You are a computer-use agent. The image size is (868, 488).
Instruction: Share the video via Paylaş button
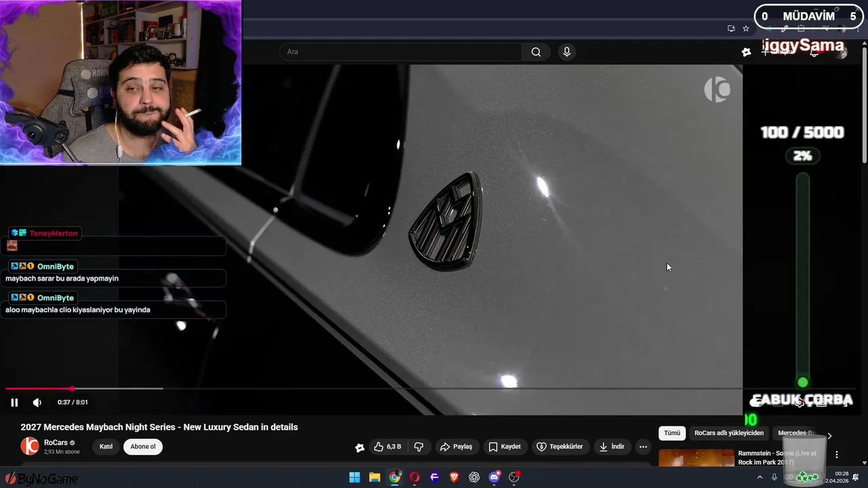pos(456,447)
